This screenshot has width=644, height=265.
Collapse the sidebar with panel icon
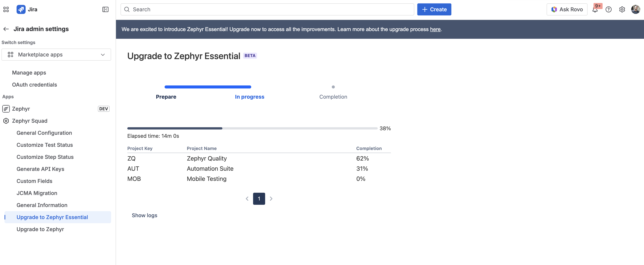[x=105, y=9]
